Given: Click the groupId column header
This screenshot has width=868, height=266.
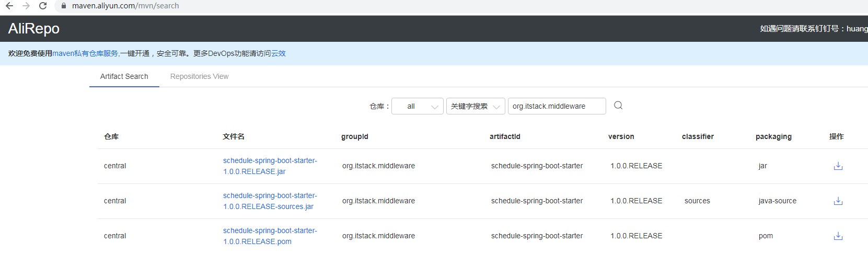Looking at the screenshot, I should click(x=355, y=136).
